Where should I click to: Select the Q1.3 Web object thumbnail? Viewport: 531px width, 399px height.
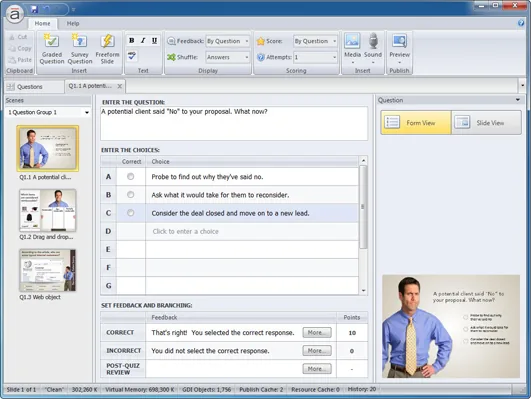tap(48, 270)
